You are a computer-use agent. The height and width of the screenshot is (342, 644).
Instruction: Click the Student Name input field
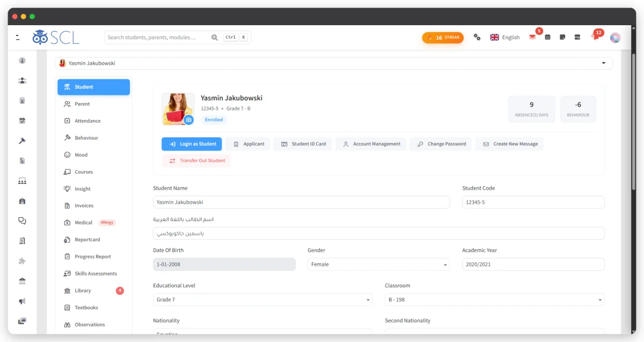point(302,202)
